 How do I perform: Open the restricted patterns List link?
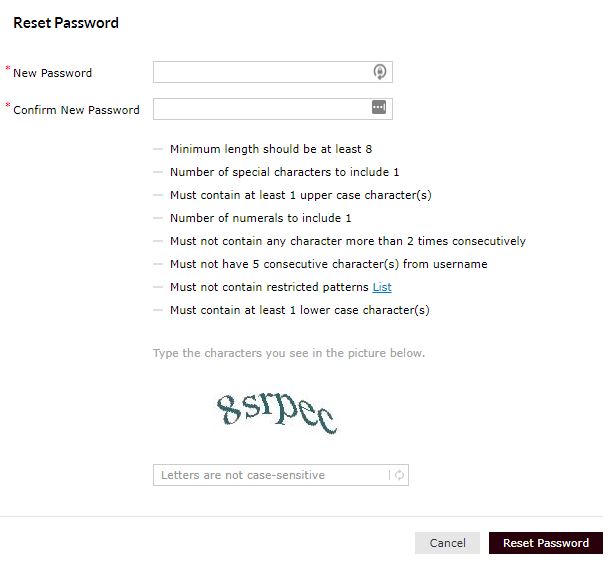point(382,287)
